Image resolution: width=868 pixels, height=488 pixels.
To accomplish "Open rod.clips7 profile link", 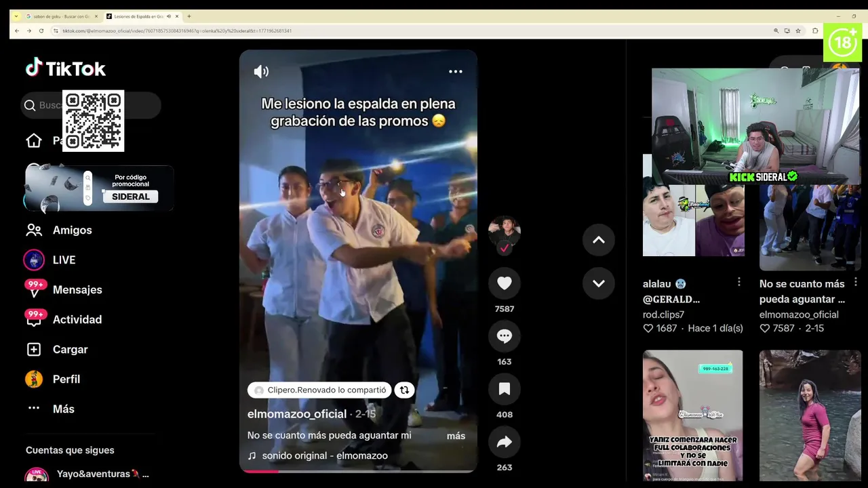I will click(x=663, y=314).
